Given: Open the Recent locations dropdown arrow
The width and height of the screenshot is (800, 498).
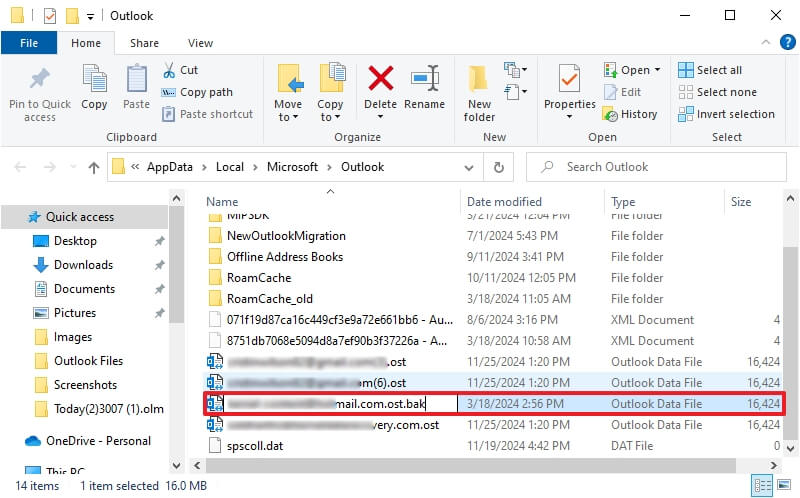Looking at the screenshot, I should tap(73, 167).
